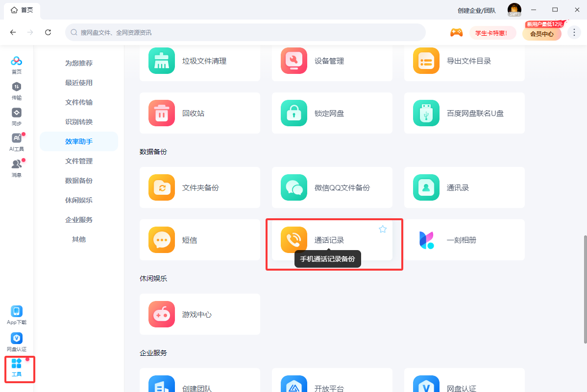Click the 文件夹备份 label
The image size is (587, 392).
pos(201,188)
